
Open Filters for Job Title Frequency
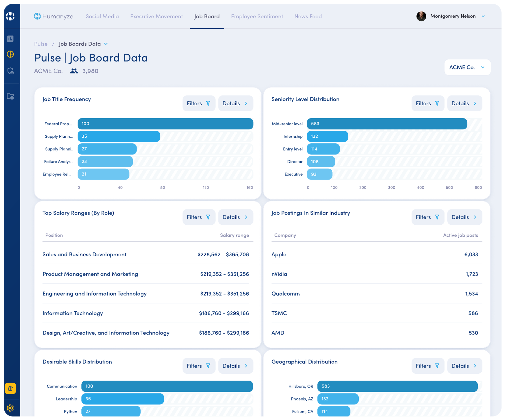click(x=199, y=103)
